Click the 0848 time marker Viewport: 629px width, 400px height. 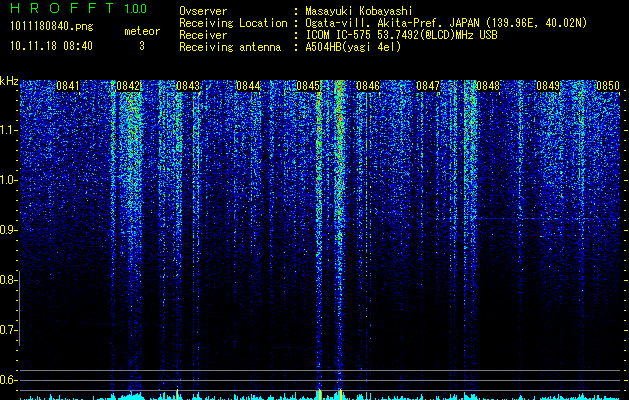(x=488, y=86)
